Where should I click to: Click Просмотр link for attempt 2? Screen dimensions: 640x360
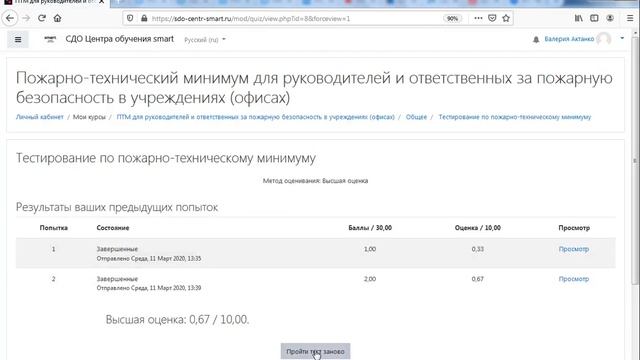click(573, 279)
